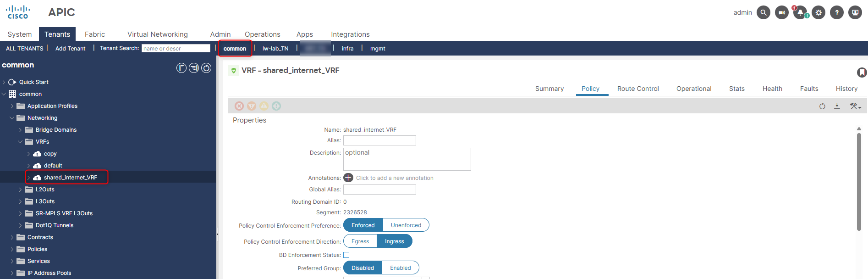Set policy enforcement to Unenforced
Viewport: 868px width, 279px height.
406,225
